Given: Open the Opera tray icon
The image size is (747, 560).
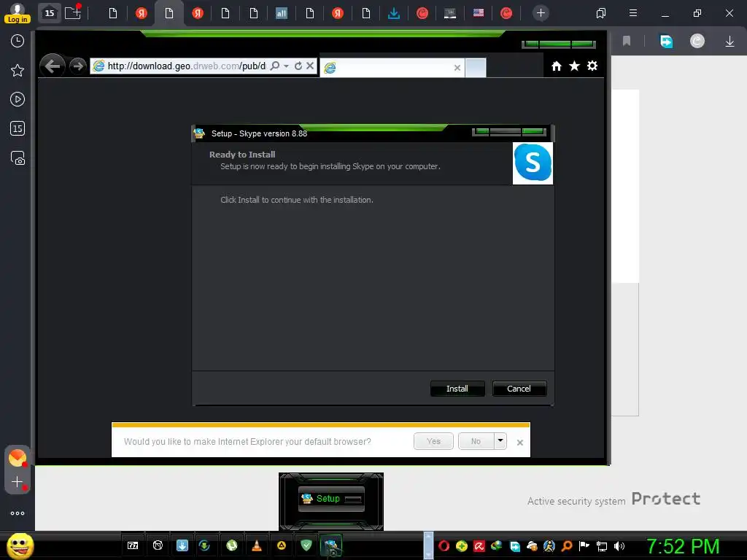Looking at the screenshot, I should (x=444, y=546).
